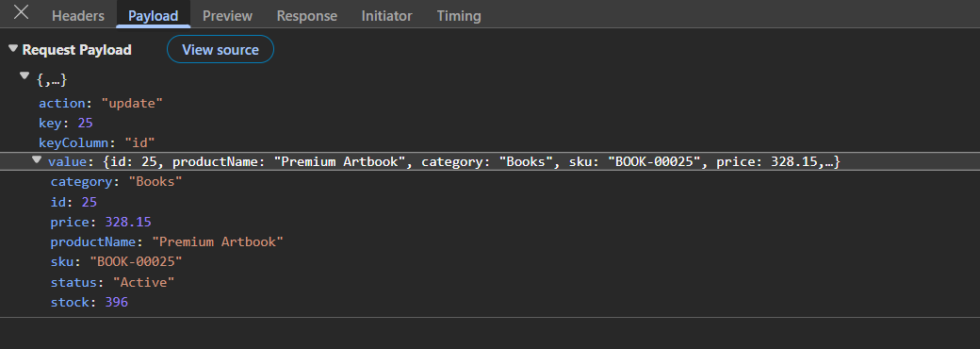Collapse the value object node
The height and width of the screenshot is (349, 980).
(x=37, y=160)
